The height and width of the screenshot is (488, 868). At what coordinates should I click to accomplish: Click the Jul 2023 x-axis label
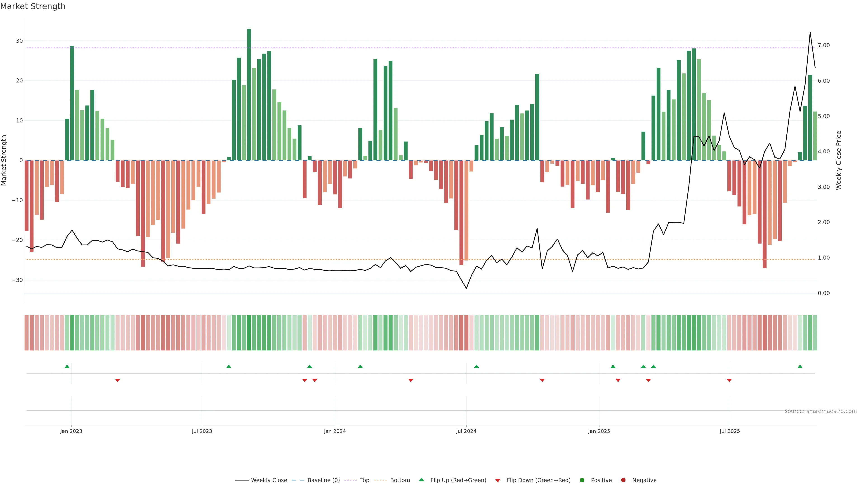coord(202,431)
